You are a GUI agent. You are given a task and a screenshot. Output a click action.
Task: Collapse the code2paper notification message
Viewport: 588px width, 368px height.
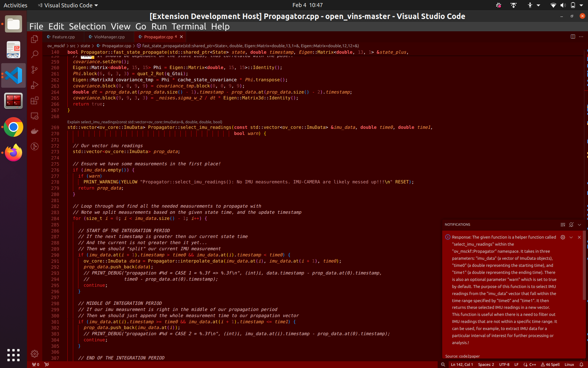coord(571,237)
